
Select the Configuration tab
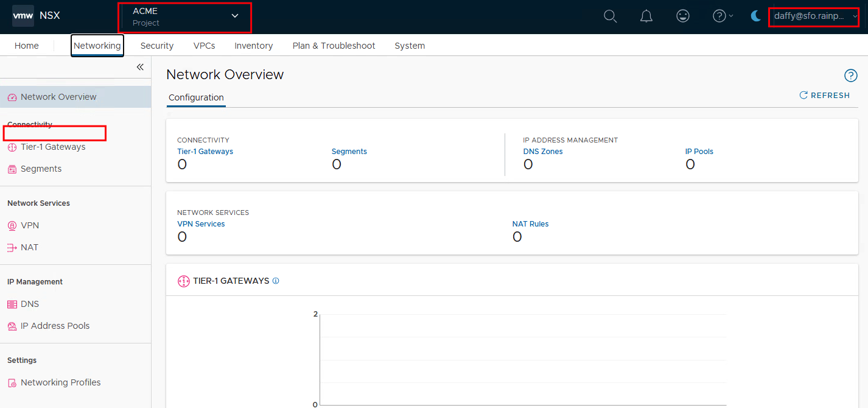pos(196,97)
